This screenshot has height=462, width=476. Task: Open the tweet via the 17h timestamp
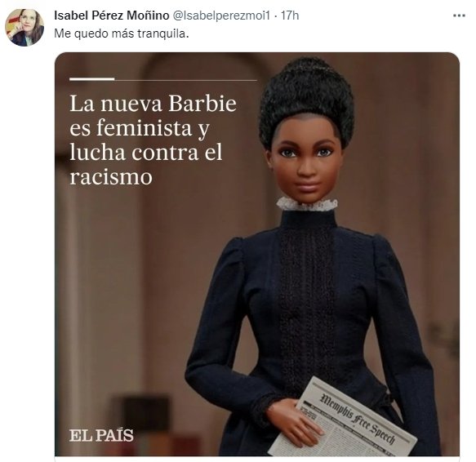click(290, 16)
